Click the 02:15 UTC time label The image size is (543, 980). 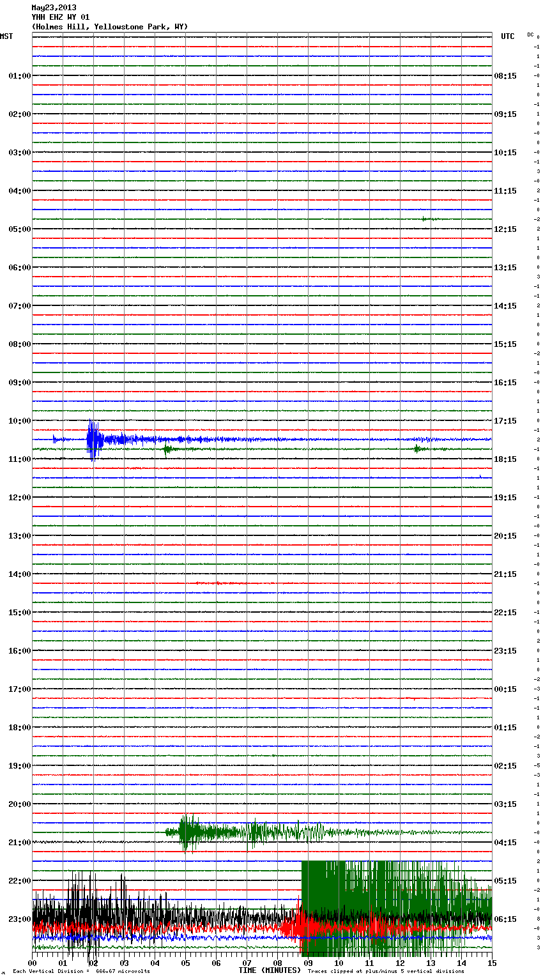click(505, 766)
